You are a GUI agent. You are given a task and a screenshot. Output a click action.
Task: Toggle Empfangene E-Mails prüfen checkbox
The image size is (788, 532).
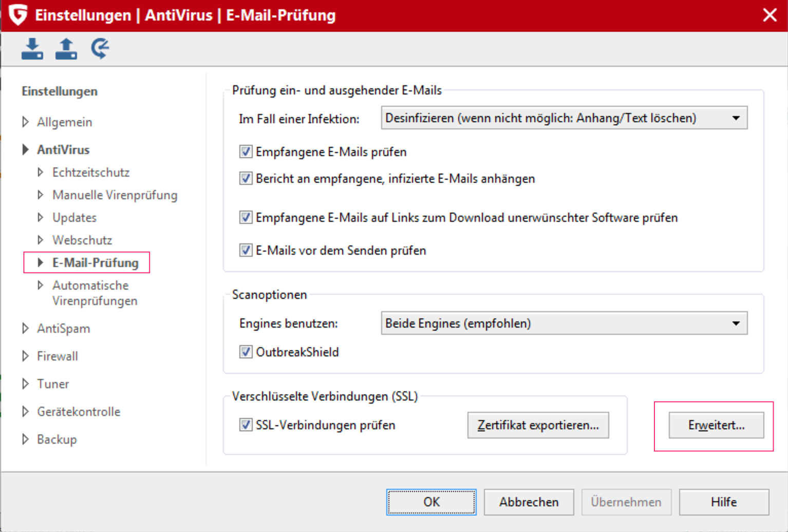coord(246,151)
